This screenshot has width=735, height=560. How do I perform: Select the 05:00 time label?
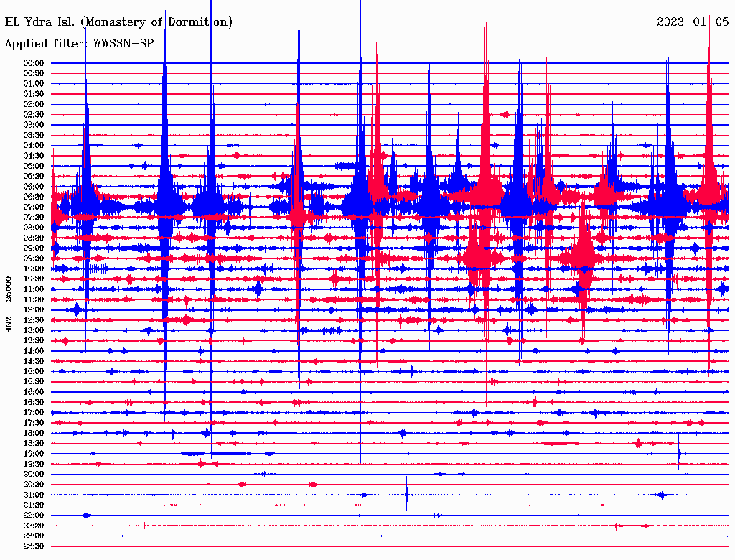click(34, 166)
